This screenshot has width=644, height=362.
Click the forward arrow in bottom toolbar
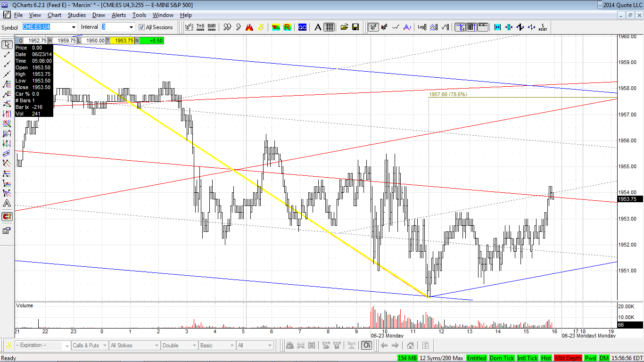click(x=396, y=346)
